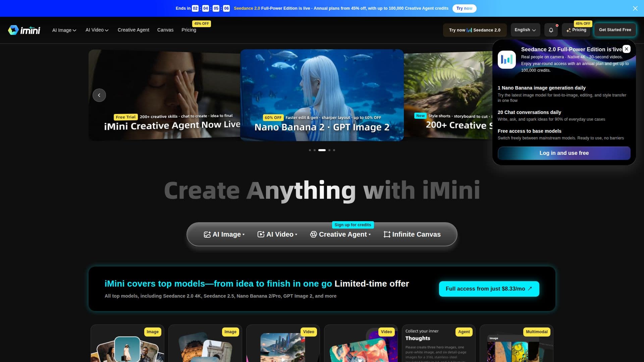Expand Creative Agent in the center toolbar
The image size is (644, 362).
tap(340, 234)
